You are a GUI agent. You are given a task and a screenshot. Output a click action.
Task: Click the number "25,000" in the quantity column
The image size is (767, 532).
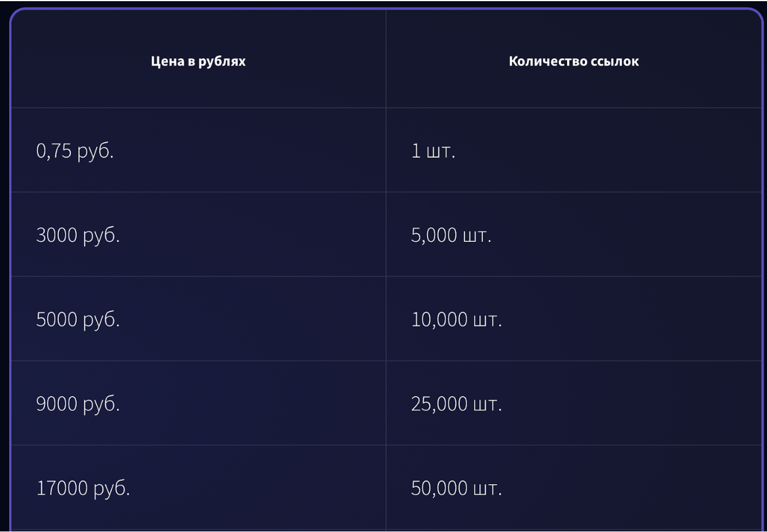tap(439, 404)
